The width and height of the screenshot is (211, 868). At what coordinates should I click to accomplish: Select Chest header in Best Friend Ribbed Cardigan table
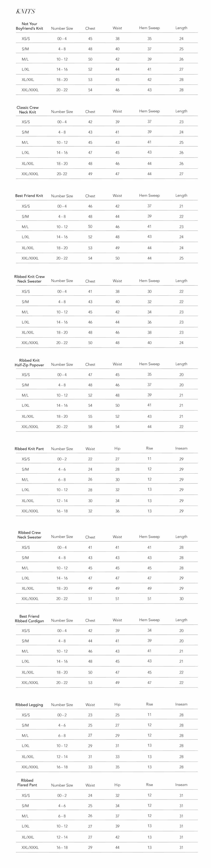click(x=90, y=620)
